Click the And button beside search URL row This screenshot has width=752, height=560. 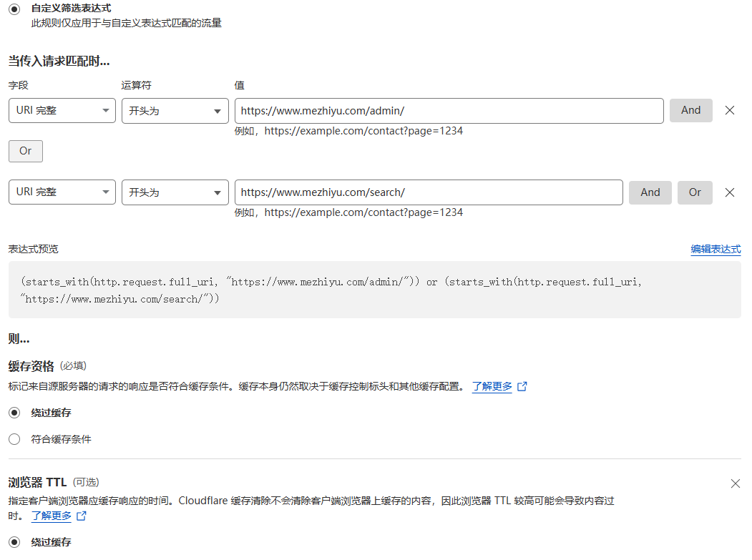point(650,192)
